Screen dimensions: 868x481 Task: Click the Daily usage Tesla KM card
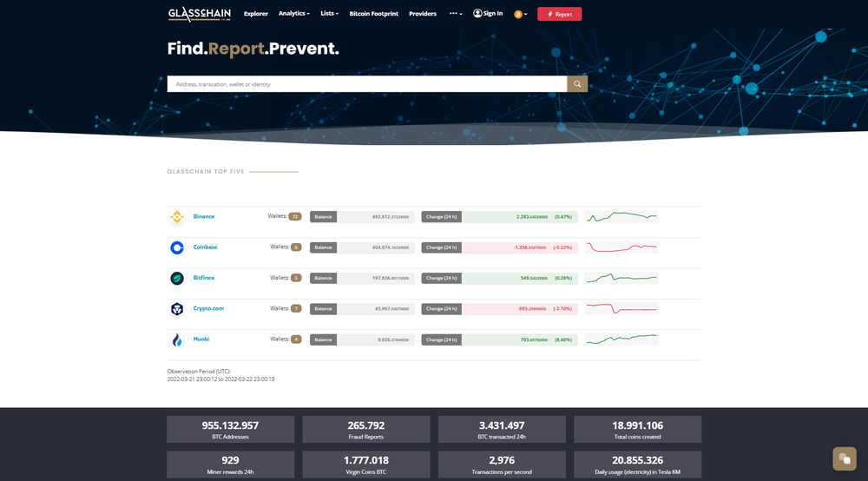point(638,465)
